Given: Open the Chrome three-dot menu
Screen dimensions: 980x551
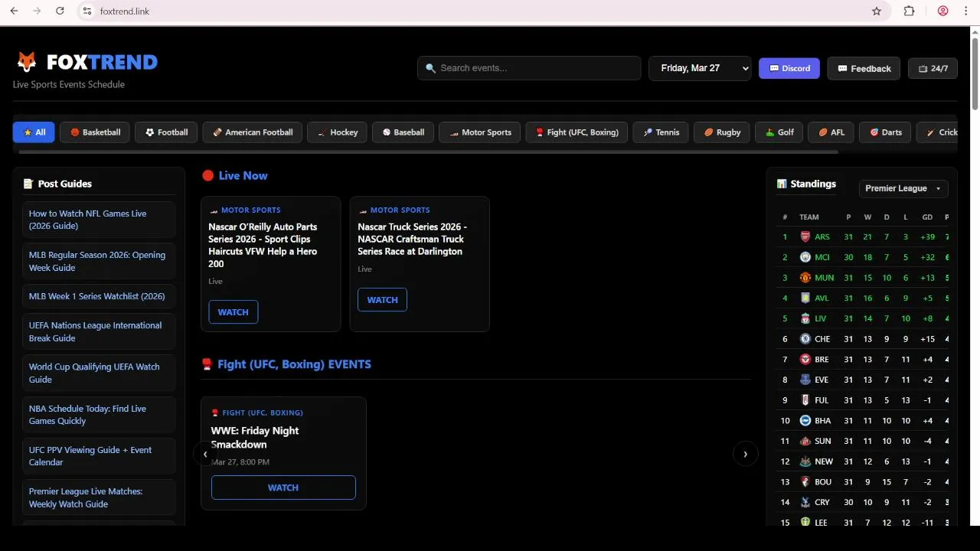Looking at the screenshot, I should tap(966, 11).
